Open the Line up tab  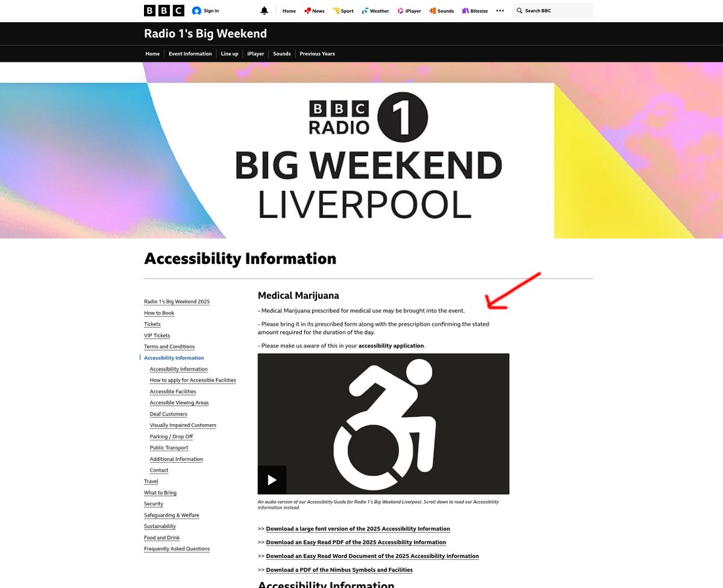[x=230, y=54]
